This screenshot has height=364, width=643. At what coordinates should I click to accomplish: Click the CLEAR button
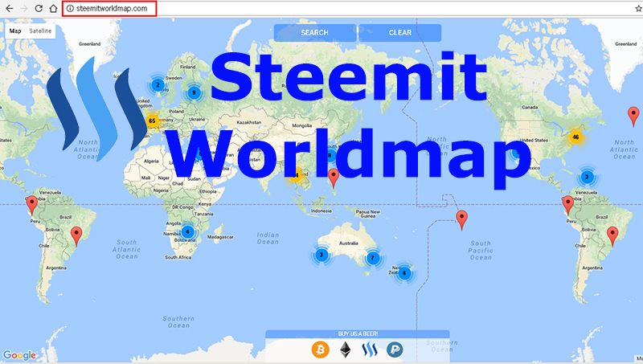click(x=399, y=33)
